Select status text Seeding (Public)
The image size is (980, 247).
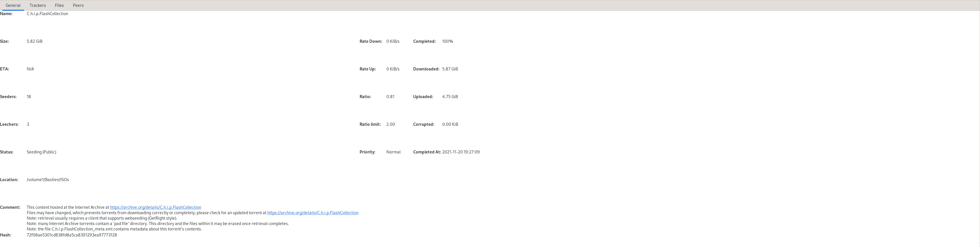pyautogui.click(x=42, y=152)
